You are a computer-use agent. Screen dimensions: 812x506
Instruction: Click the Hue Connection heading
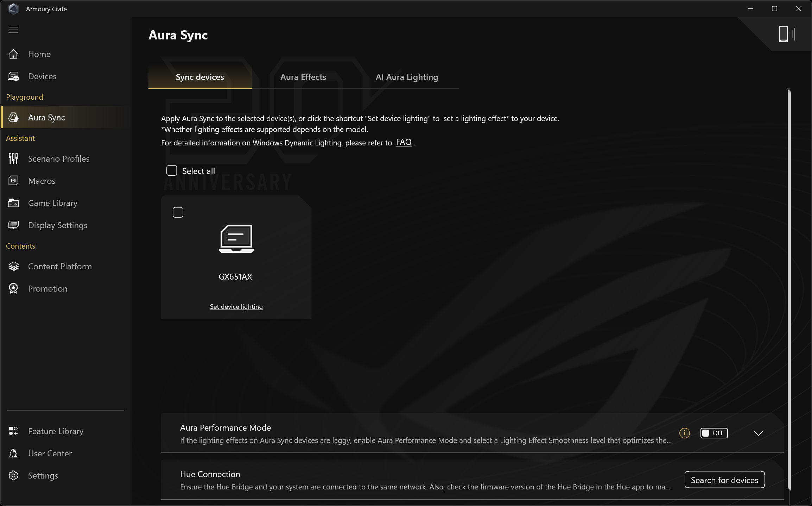[210, 474]
